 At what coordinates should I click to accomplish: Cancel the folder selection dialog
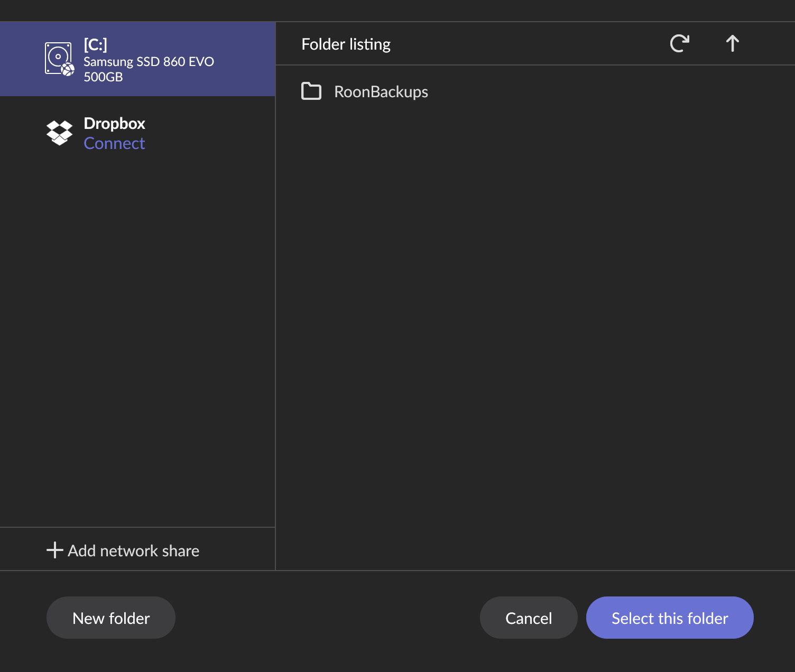[528, 618]
